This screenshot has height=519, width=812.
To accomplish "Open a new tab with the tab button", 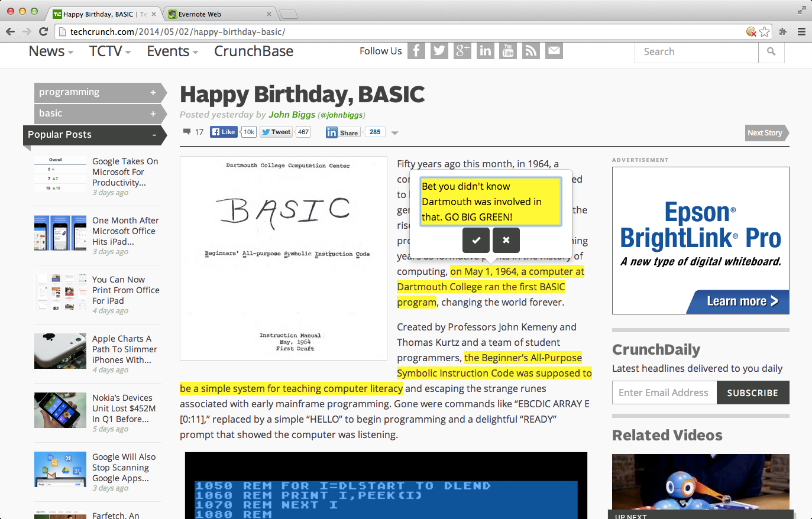I will click(289, 14).
